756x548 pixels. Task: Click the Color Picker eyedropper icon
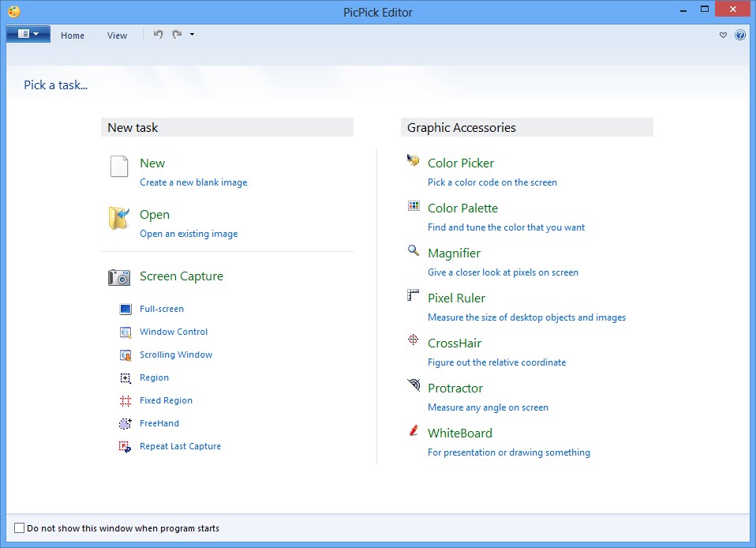[x=414, y=160]
